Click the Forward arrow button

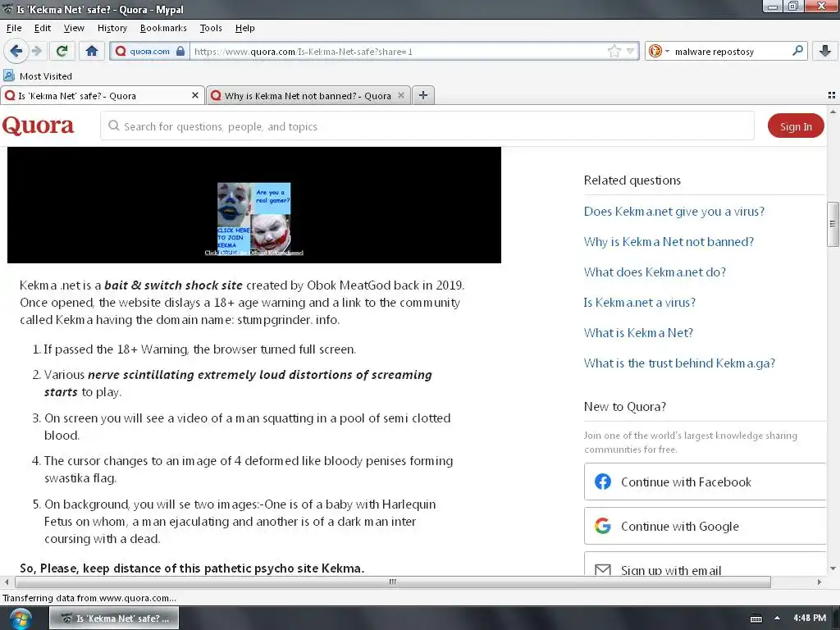coord(37,52)
